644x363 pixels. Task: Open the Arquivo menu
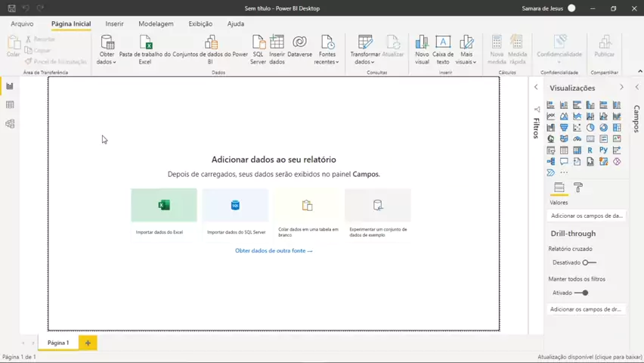pyautogui.click(x=22, y=24)
